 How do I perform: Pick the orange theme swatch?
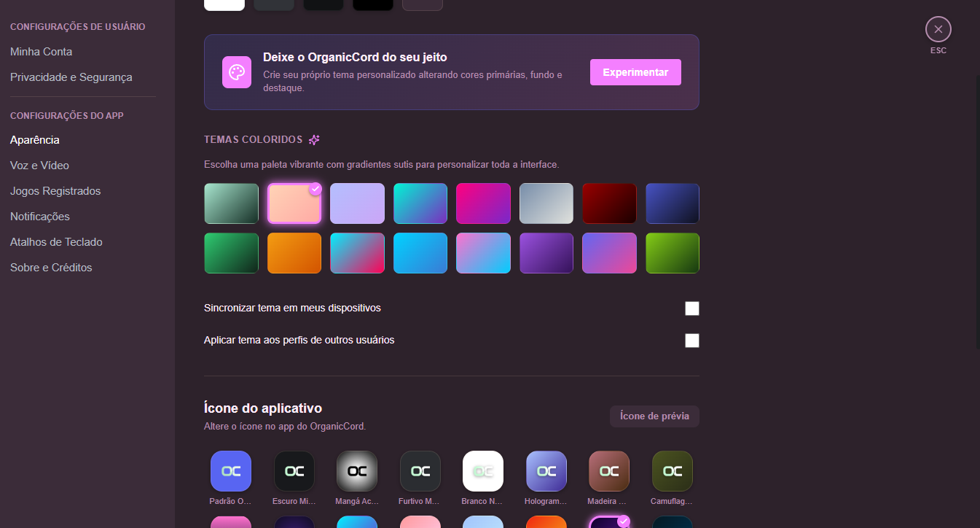tap(294, 253)
